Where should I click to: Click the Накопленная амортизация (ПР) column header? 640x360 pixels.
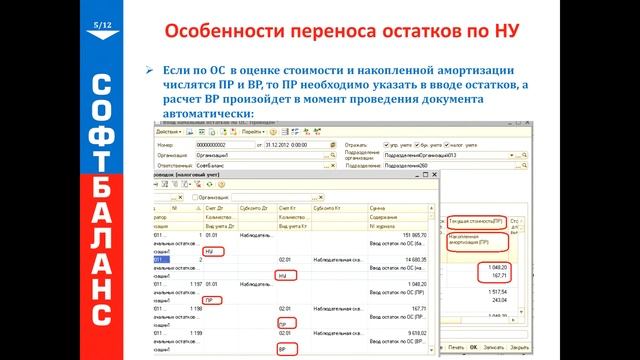(x=478, y=242)
